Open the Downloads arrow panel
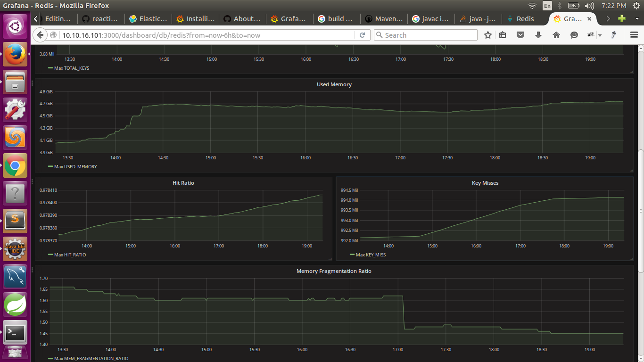 [x=538, y=35]
